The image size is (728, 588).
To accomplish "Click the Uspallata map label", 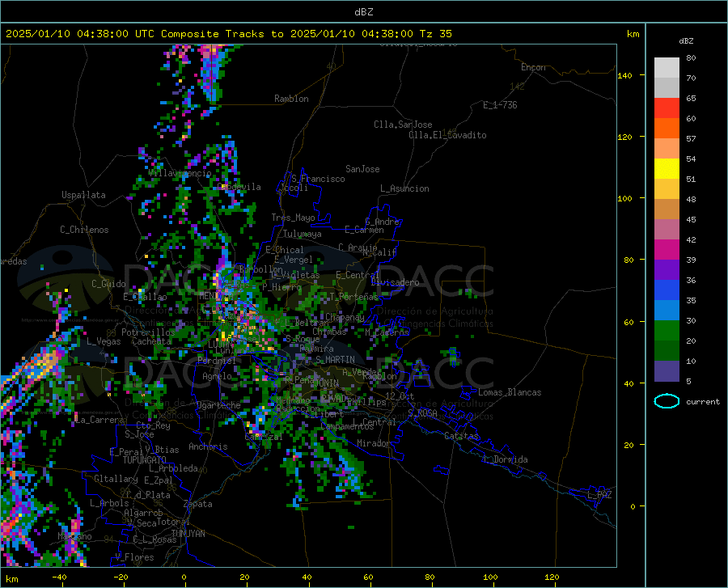I will point(83,195).
